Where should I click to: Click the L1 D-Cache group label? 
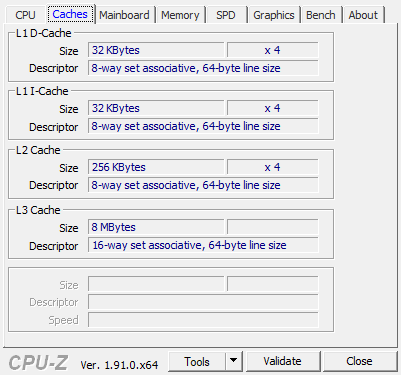coord(43,33)
